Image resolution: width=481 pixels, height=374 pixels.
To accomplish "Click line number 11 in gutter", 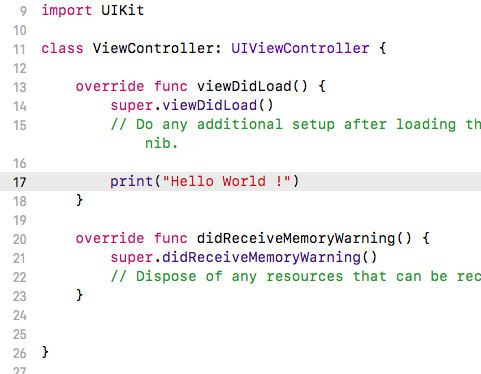I will 20,49.
